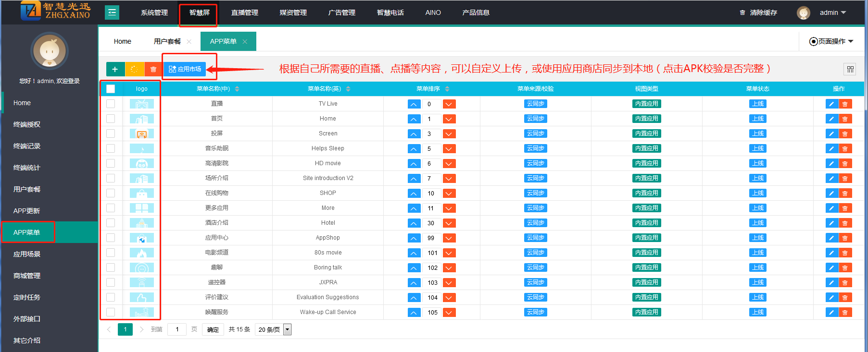Click the edit pencil icon for TV Live row
Image resolution: width=868 pixels, height=352 pixels.
831,104
